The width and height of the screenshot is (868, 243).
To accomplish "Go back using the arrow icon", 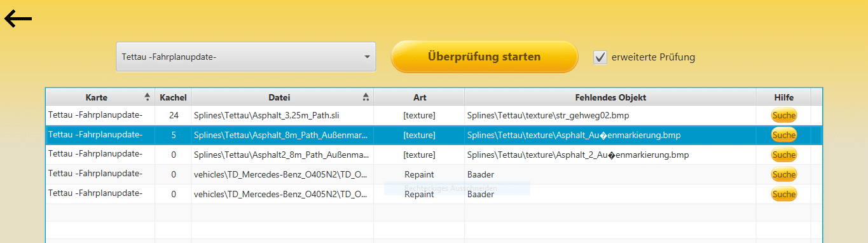I will coord(18,20).
